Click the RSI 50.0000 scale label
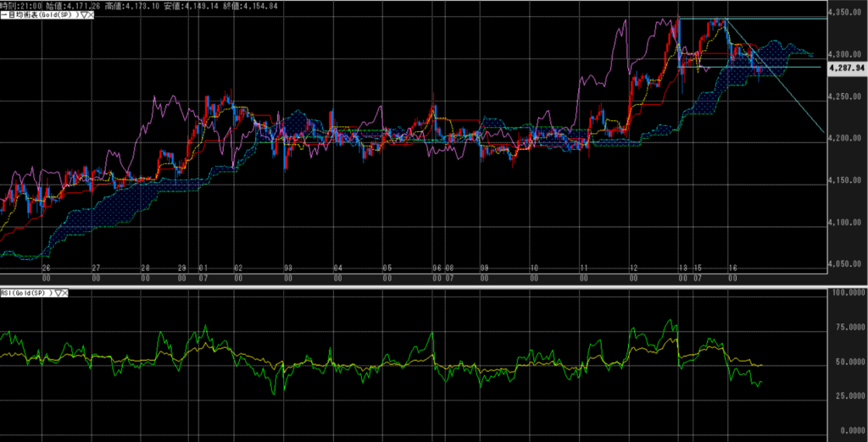This screenshot has height=442, width=868. click(846, 362)
